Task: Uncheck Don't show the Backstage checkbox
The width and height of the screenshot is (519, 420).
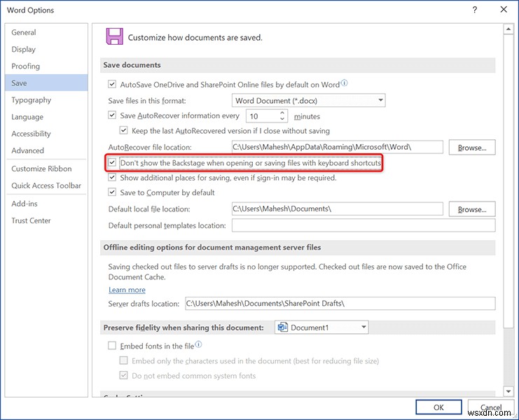Action: coord(112,162)
